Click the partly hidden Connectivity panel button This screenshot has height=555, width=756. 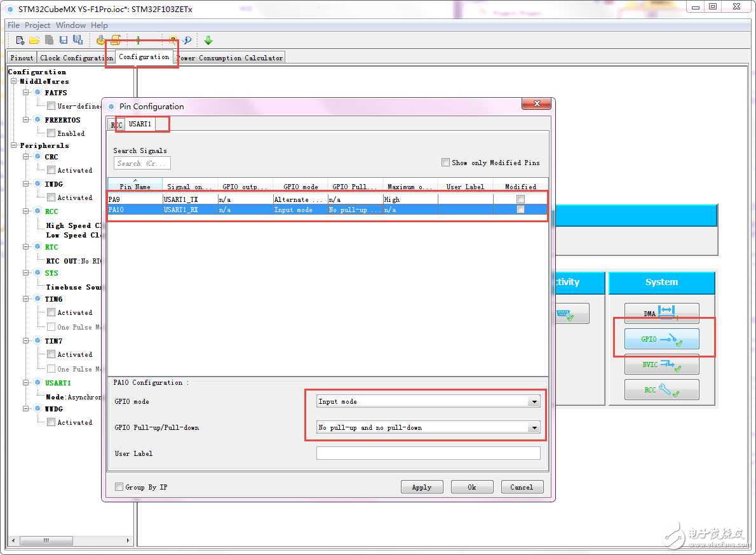pyautogui.click(x=572, y=314)
